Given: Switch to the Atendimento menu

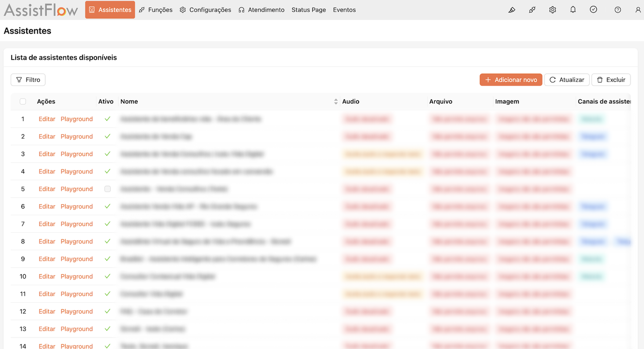Looking at the screenshot, I should [261, 10].
